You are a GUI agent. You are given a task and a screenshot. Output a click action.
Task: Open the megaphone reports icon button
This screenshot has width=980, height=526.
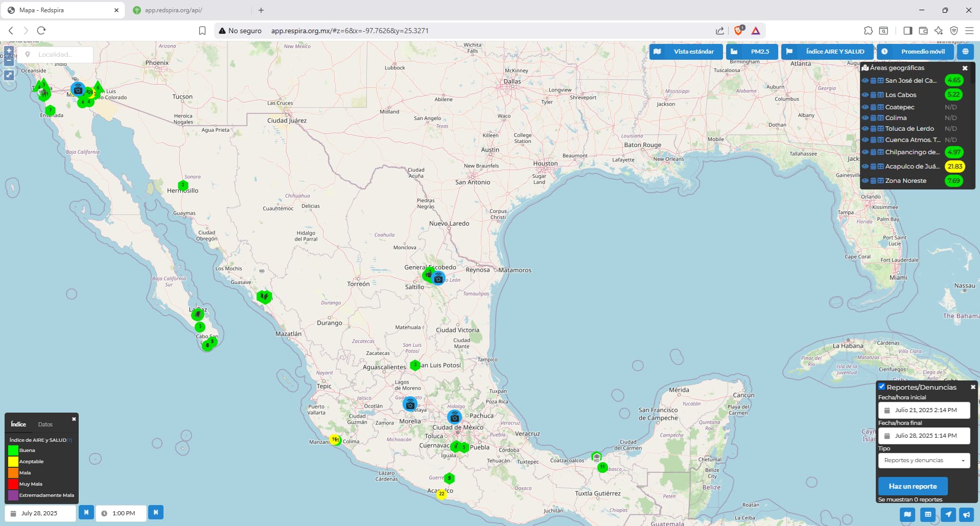pyautogui.click(x=966, y=514)
